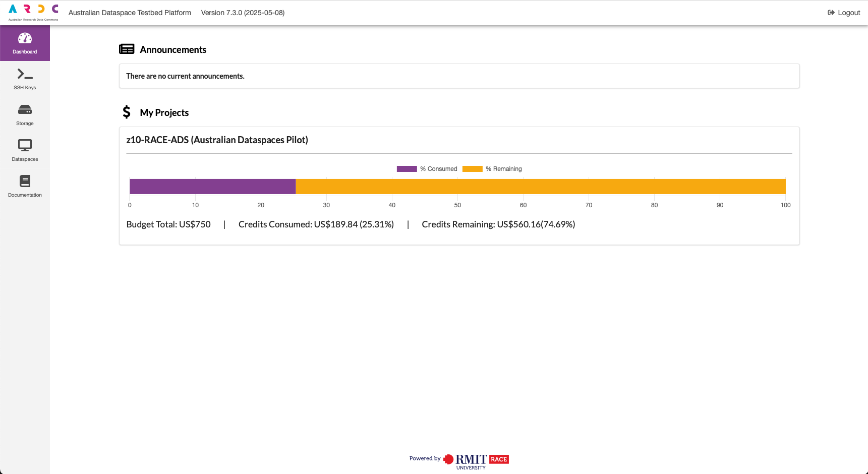Open SSH Keys terminal icon
Image resolution: width=868 pixels, height=474 pixels.
point(25,74)
